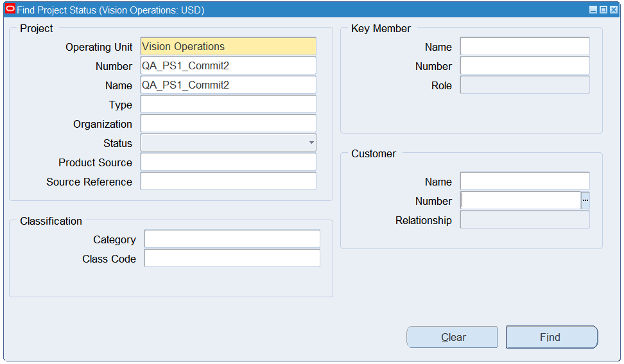
Task: Maximize the Find Project Status window
Action: pos(603,10)
